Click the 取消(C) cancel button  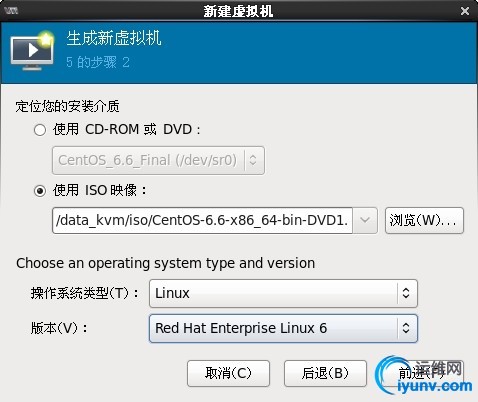(228, 373)
